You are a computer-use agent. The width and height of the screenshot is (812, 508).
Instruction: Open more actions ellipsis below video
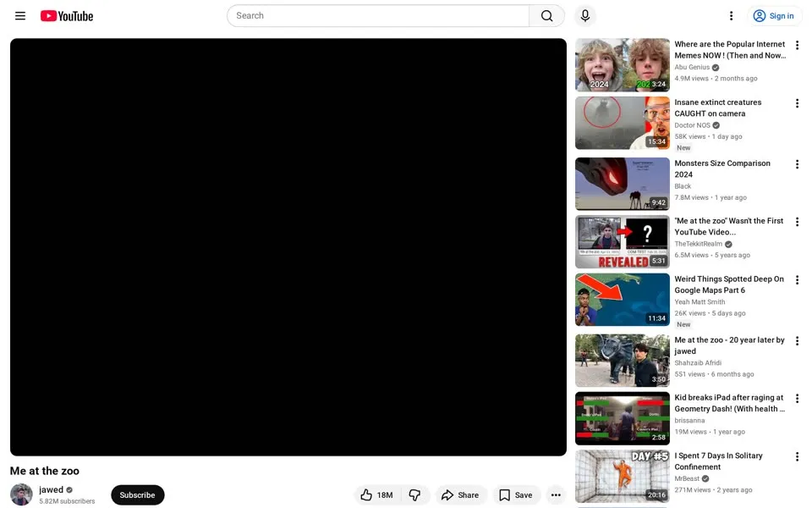coord(556,495)
